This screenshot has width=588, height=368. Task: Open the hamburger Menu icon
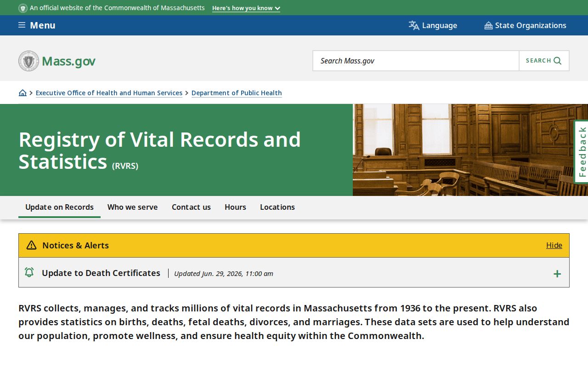point(22,25)
